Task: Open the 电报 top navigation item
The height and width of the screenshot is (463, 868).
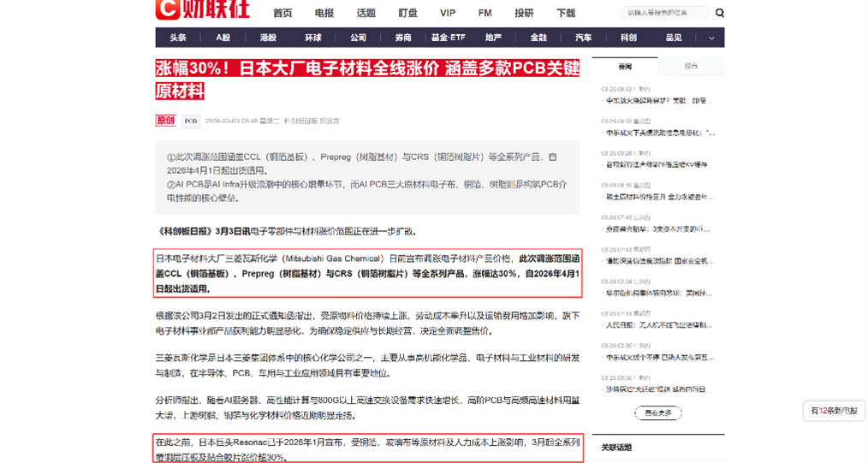Action: [324, 13]
